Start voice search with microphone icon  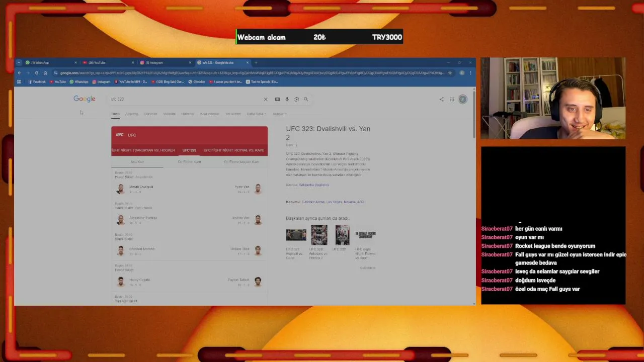coord(287,99)
